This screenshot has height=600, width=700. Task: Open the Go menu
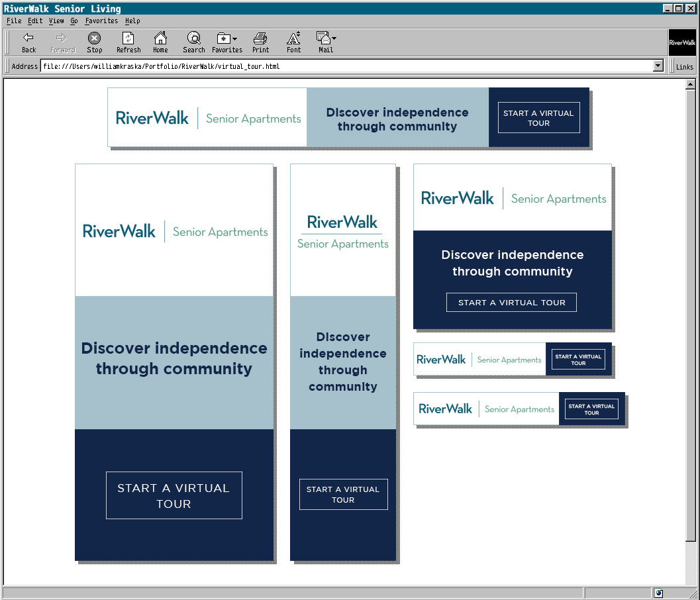74,21
